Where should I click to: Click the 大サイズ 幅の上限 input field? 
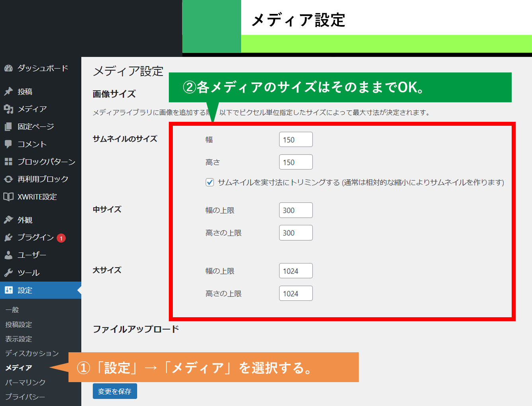pyautogui.click(x=296, y=271)
